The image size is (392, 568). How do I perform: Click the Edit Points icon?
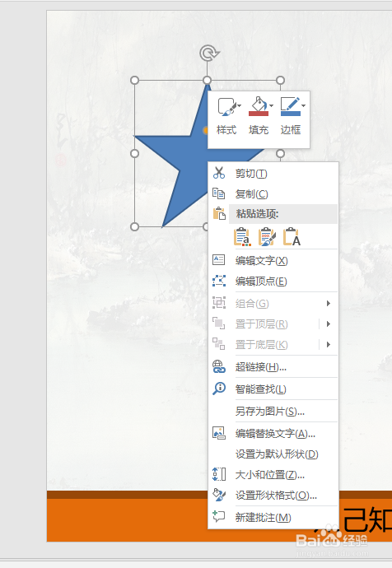[x=219, y=281]
